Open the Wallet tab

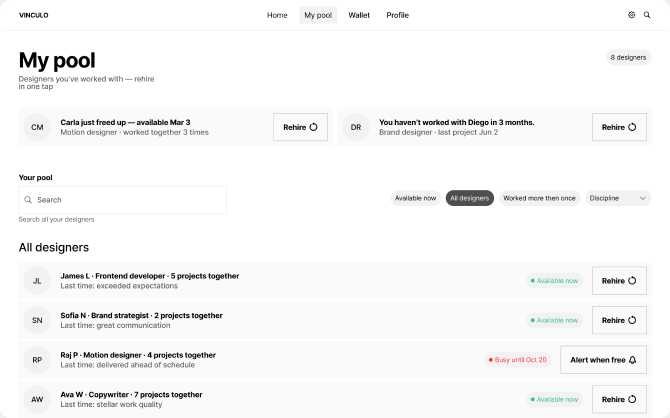[359, 15]
